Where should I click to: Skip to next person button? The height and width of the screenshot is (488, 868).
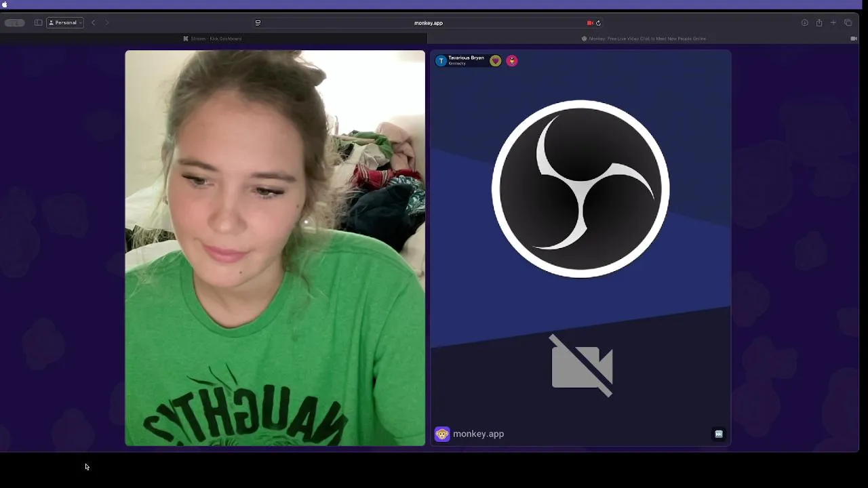pos(719,434)
